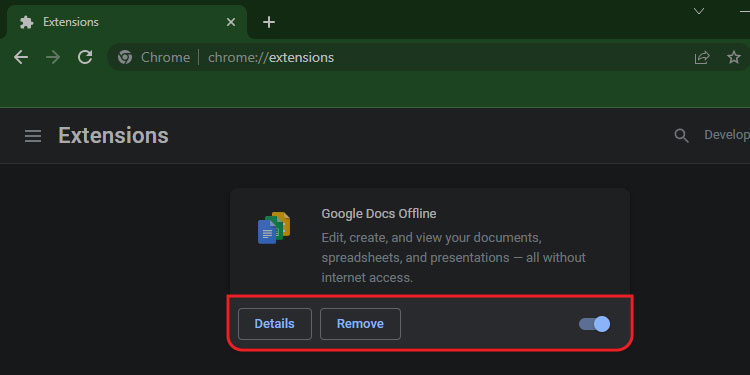
Task: Open Details for Google Docs Offline
Action: pyautogui.click(x=275, y=324)
